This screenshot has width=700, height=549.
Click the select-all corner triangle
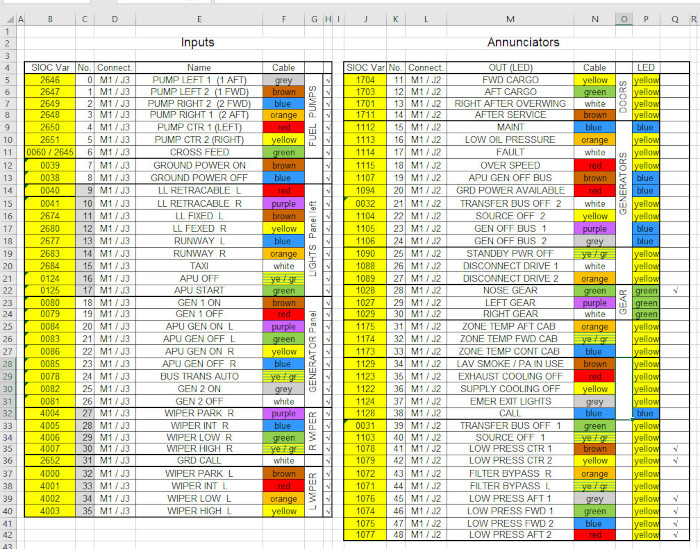coord(9,19)
